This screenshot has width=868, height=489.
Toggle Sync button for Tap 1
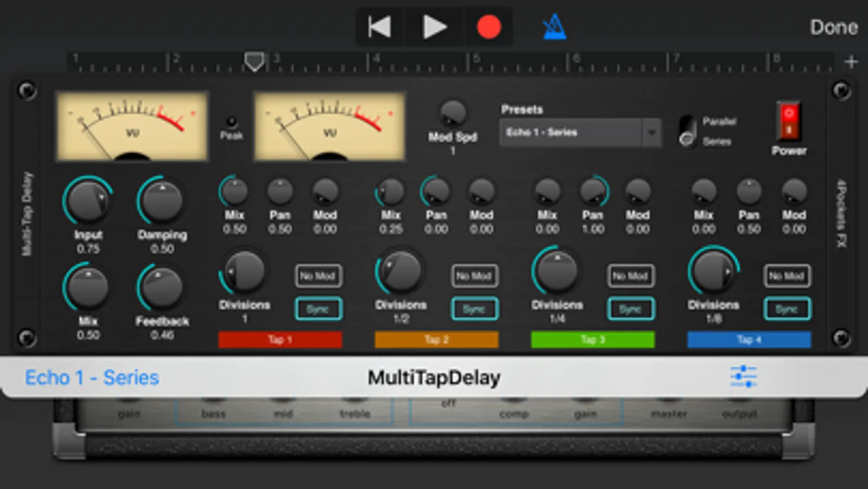318,309
